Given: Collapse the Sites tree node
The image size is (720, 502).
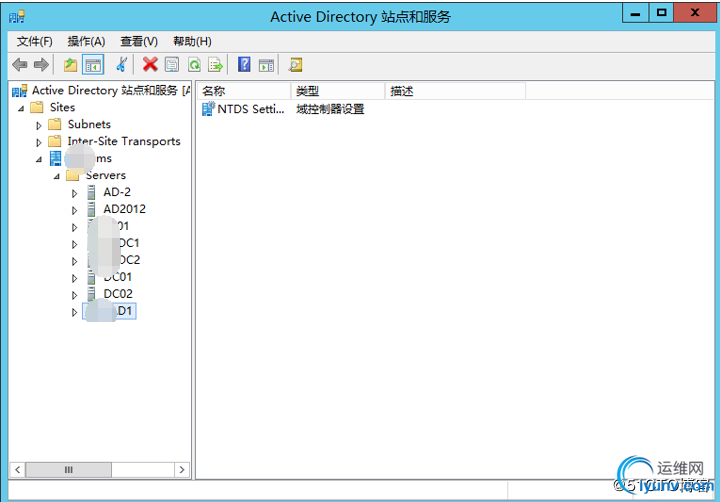Looking at the screenshot, I should point(21,108).
